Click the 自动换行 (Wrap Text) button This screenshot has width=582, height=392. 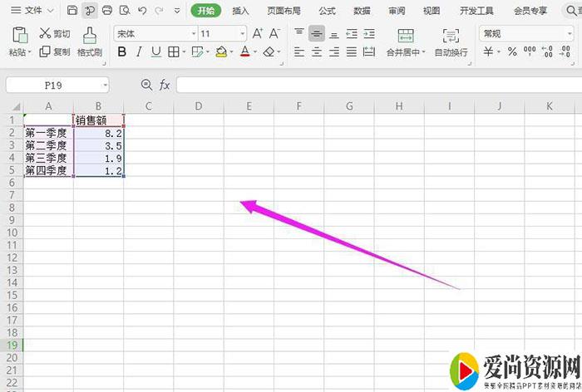click(451, 42)
